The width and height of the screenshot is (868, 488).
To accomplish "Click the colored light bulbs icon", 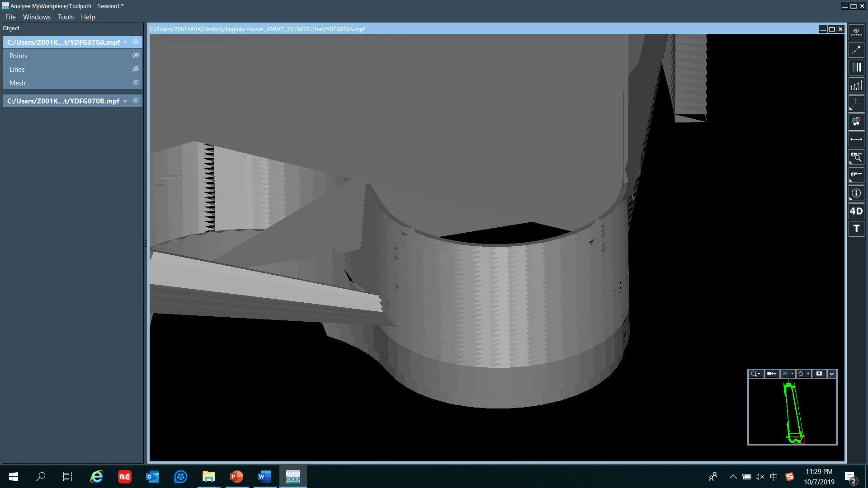I will click(856, 122).
